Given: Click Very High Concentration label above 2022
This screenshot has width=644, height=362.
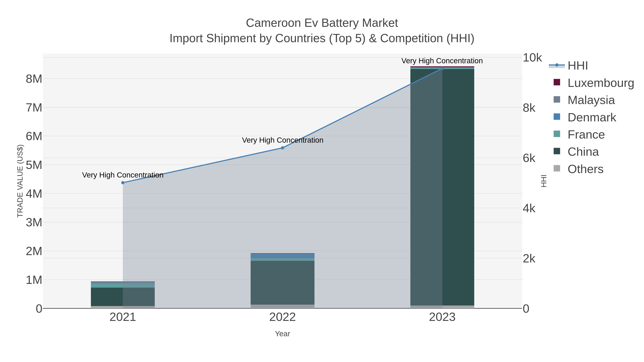Looking at the screenshot, I should [x=282, y=140].
